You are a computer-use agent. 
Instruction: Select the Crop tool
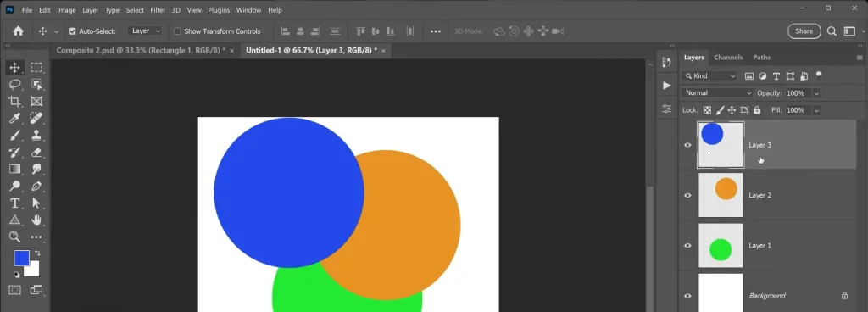pos(15,101)
